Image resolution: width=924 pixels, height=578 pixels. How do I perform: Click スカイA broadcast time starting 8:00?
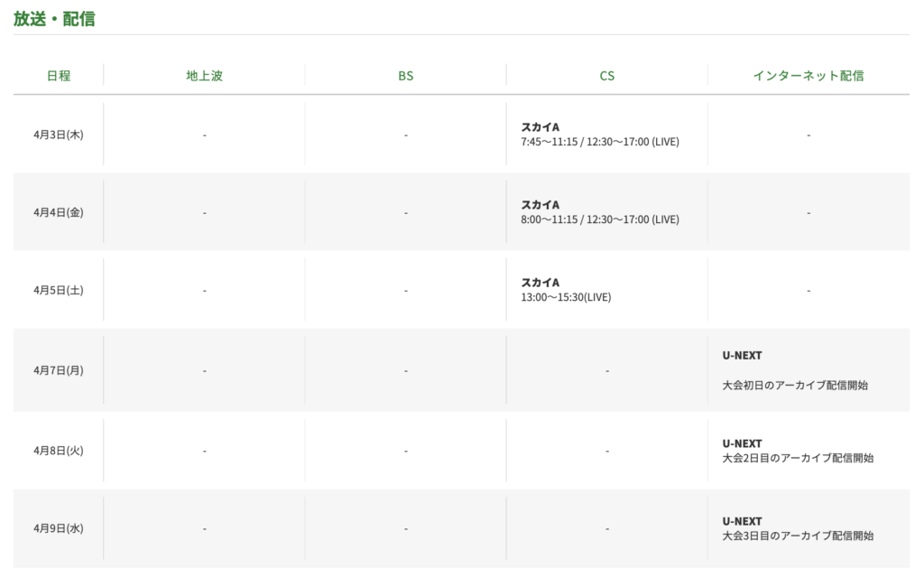tap(600, 219)
